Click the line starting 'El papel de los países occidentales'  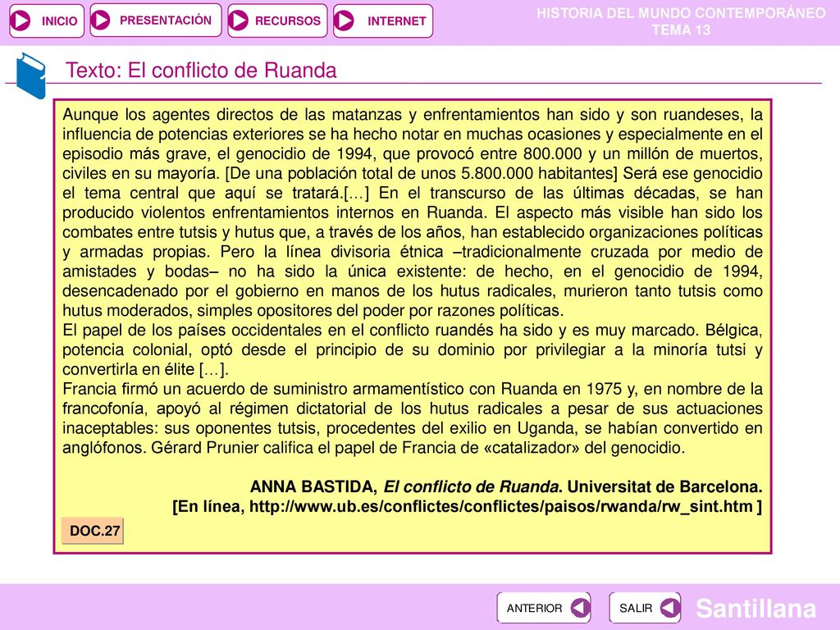[413, 330]
